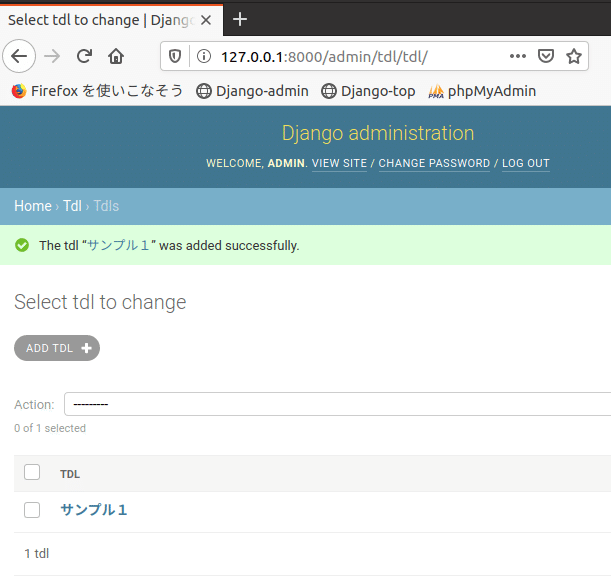Save the page to Pocket
This screenshot has height=578, width=611.
(546, 57)
